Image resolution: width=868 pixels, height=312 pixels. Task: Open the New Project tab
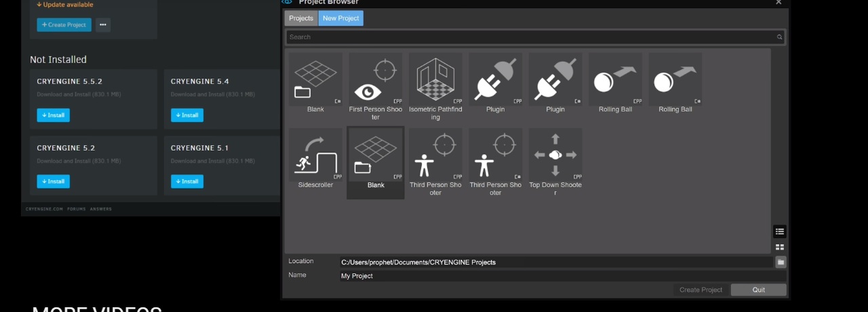[x=341, y=18]
